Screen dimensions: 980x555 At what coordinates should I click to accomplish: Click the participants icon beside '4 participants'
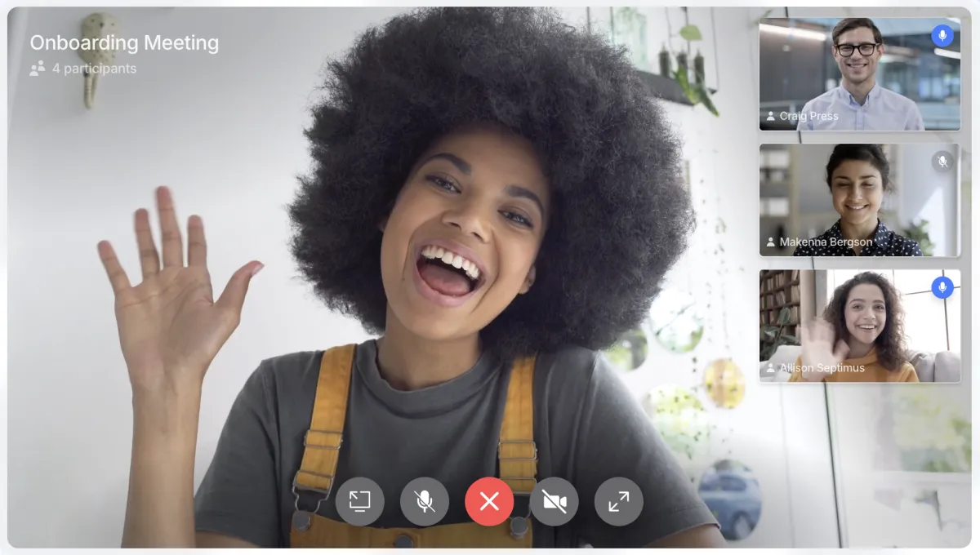38,69
